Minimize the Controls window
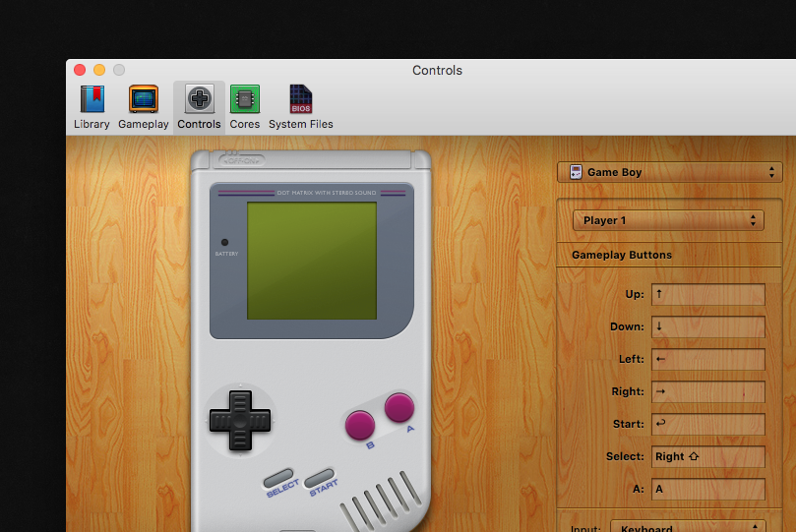This screenshot has width=796, height=532. pyautogui.click(x=99, y=70)
